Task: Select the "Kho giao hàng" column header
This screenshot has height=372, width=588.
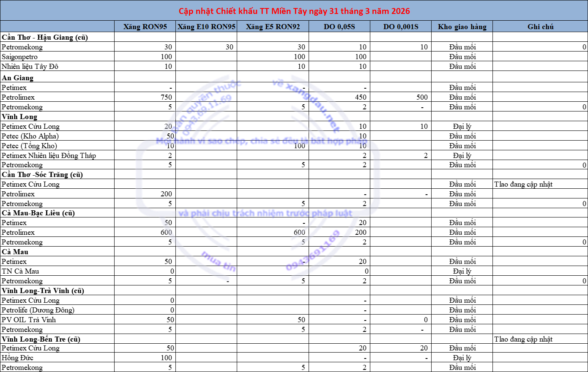Action: coord(462,27)
